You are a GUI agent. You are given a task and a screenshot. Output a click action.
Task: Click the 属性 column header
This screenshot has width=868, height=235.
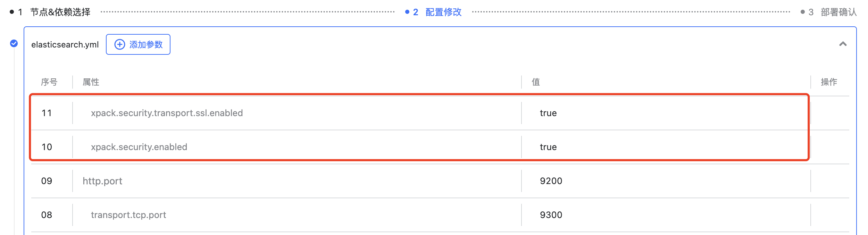91,82
